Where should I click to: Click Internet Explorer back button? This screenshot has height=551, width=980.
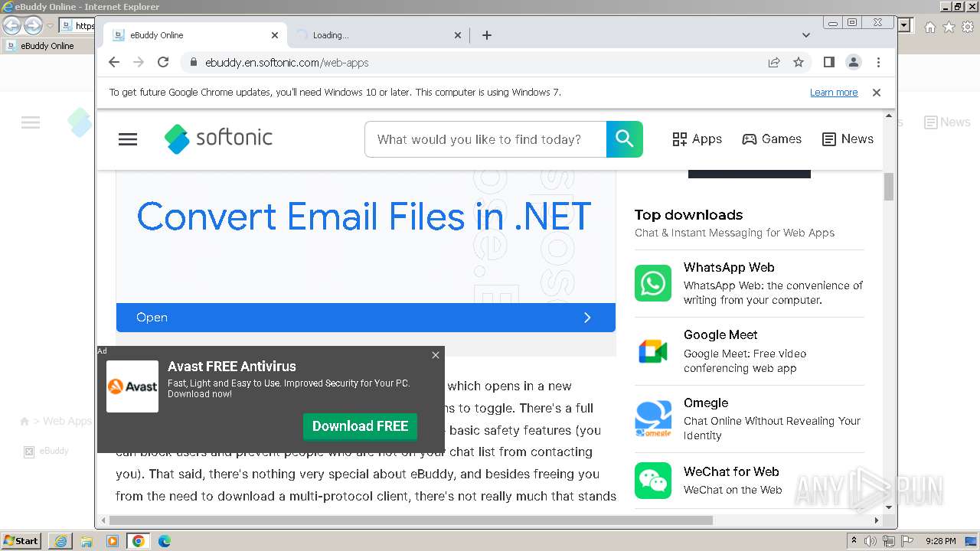point(11,26)
